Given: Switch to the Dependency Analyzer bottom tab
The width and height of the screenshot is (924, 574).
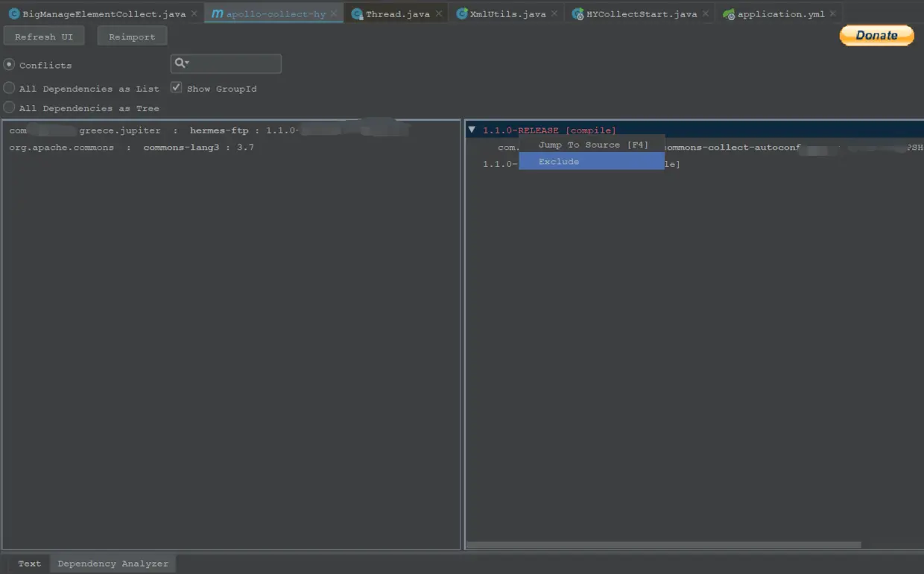Looking at the screenshot, I should [x=113, y=564].
